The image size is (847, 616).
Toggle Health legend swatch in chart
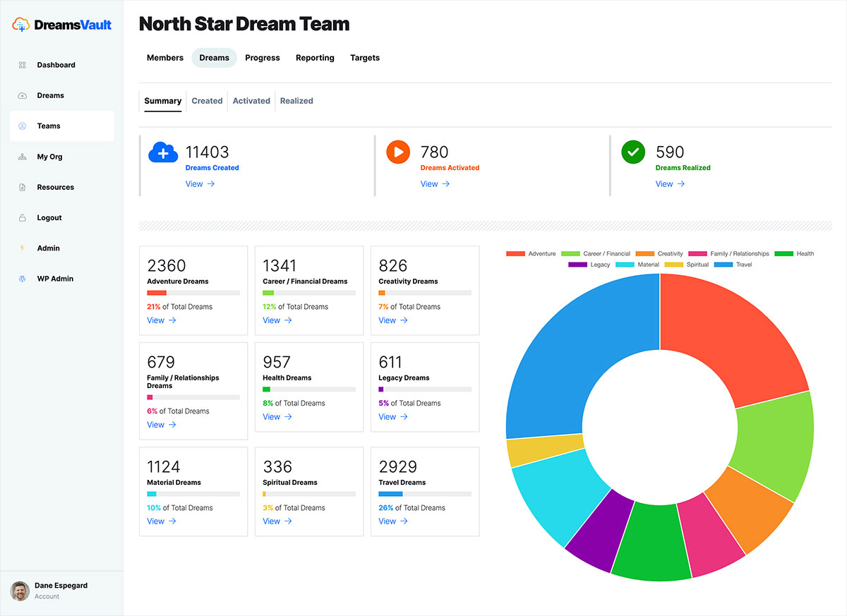783,254
